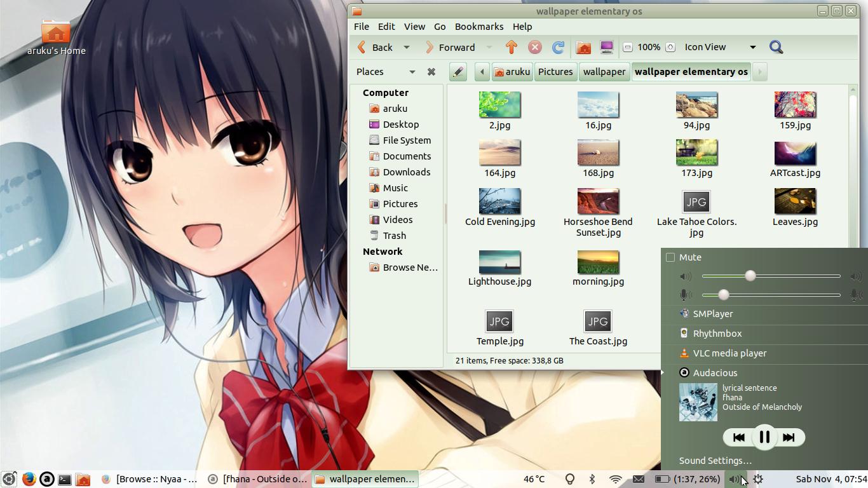Click the Bluetooth indicator in the panel
This screenshot has width=868, height=488.
tap(592, 479)
